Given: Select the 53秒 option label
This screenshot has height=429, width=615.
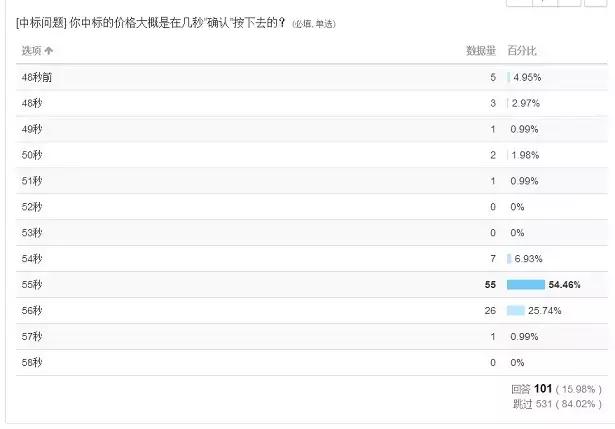Looking at the screenshot, I should (x=32, y=233).
